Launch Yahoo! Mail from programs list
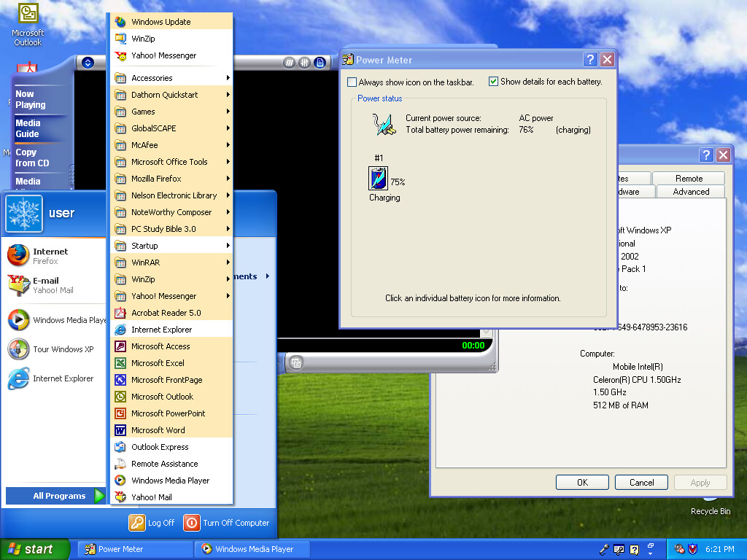The height and width of the screenshot is (560, 747). pyautogui.click(x=172, y=497)
